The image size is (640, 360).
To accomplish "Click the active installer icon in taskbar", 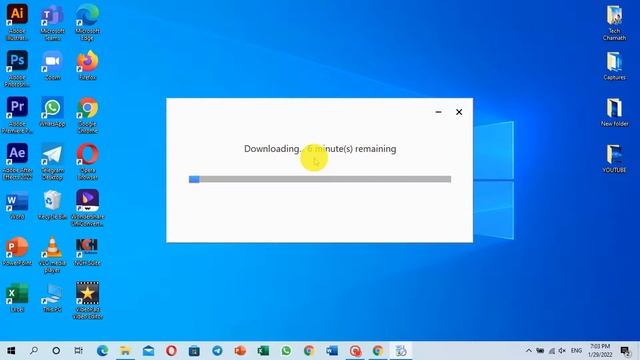I will (401, 351).
